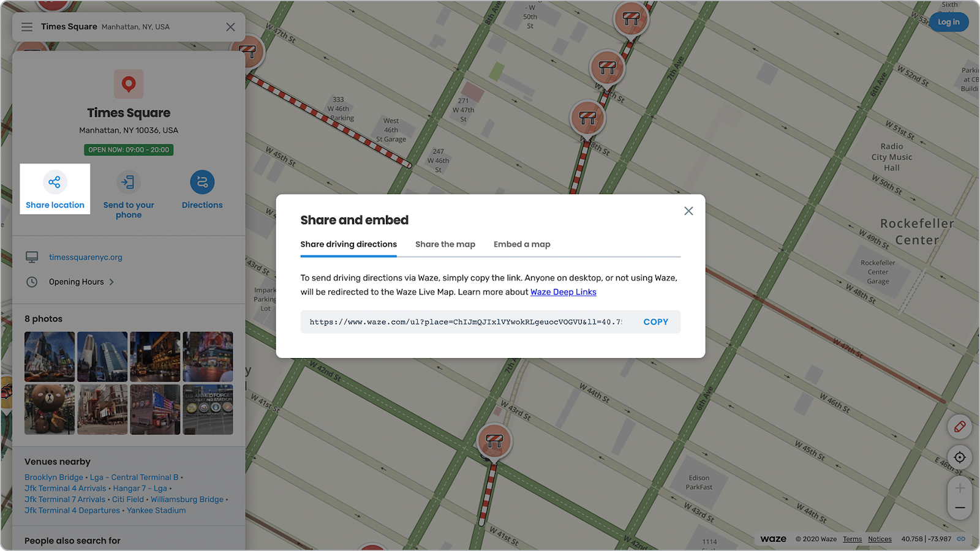
Task: Click the Waze URL text field
Action: click(x=466, y=322)
